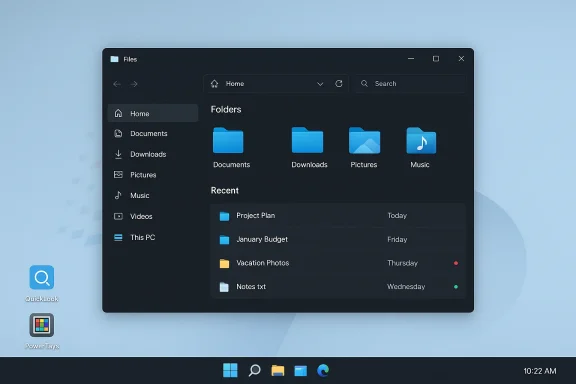Open the Pictures folder icon
Viewport: 576px width, 384px height.
[364, 140]
